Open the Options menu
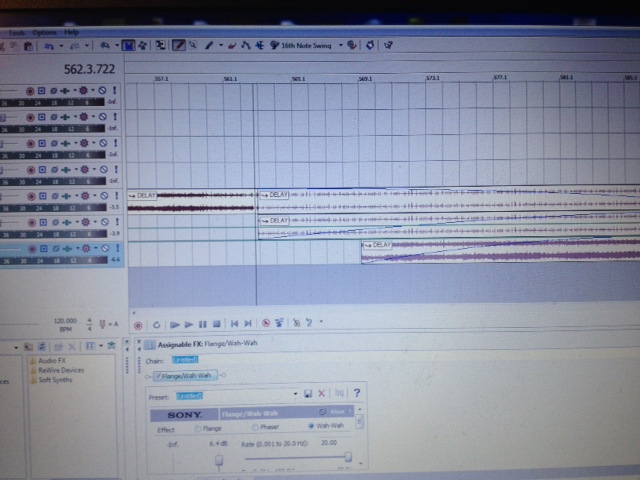 coord(44,32)
